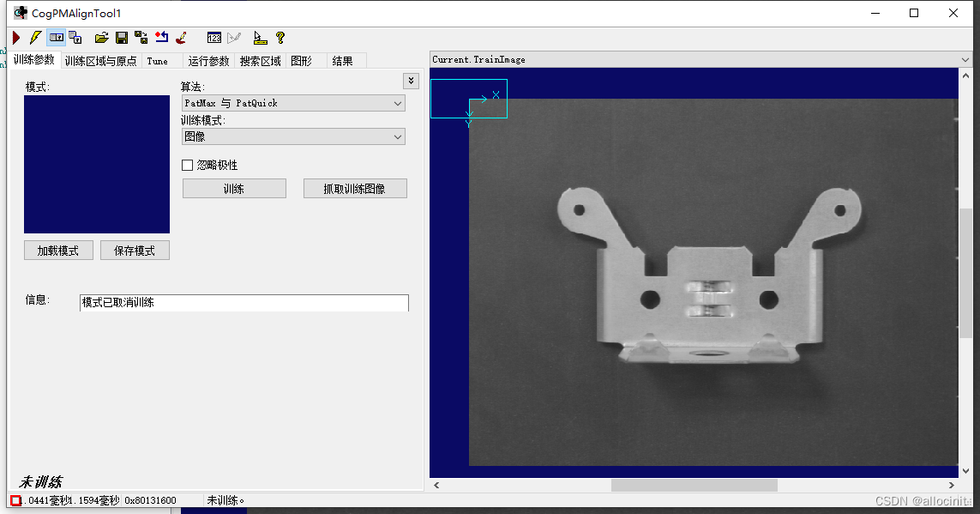Viewport: 980px width, 514px height.
Task: Click the blue 模式 pattern preview box
Action: pos(97,165)
